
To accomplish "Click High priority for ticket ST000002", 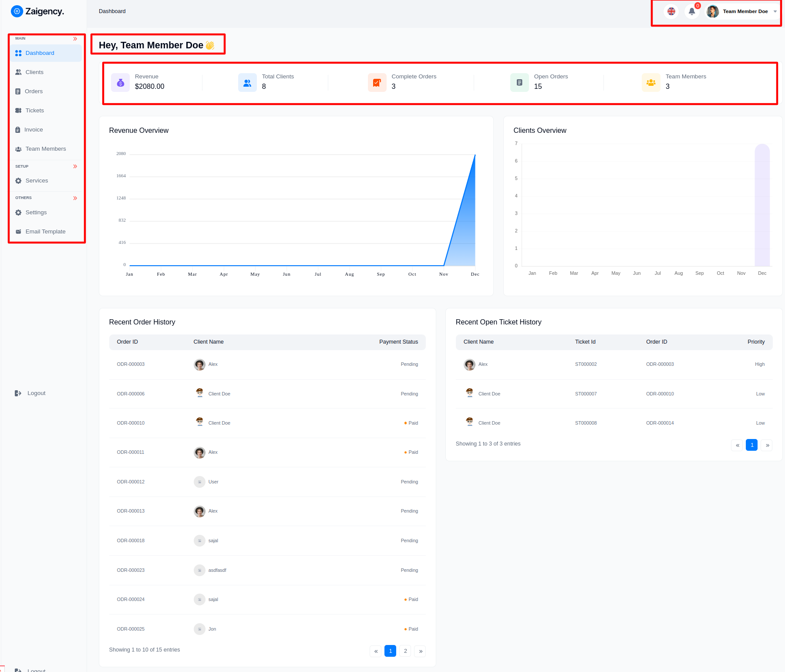I will tap(760, 364).
